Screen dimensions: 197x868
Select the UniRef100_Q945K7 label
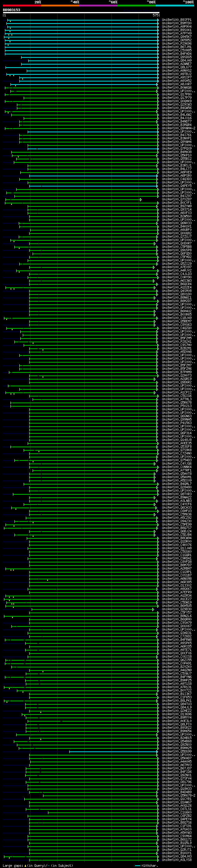pos(176,37)
